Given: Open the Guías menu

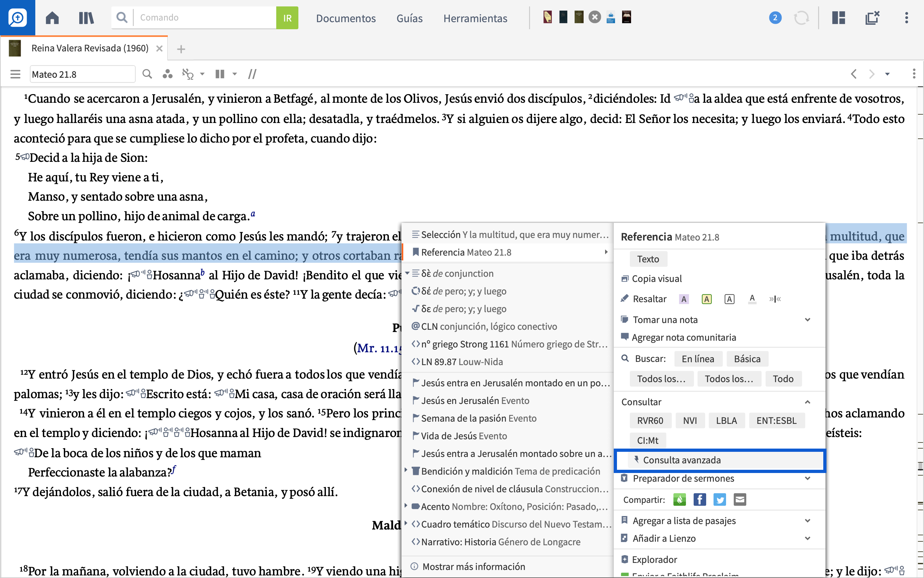Looking at the screenshot, I should click(409, 18).
